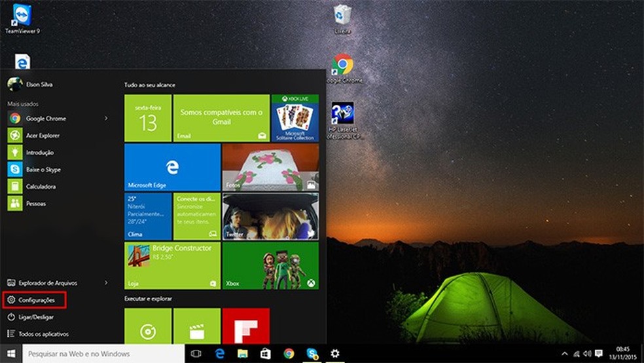Viewport: 644px width, 363px height.
Task: Open Task View on the taskbar
Action: pyautogui.click(x=196, y=354)
